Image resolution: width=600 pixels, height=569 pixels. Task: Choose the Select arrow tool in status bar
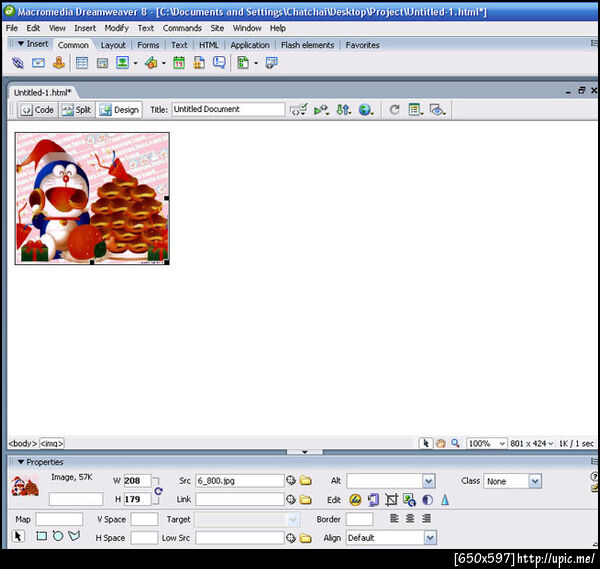(426, 443)
